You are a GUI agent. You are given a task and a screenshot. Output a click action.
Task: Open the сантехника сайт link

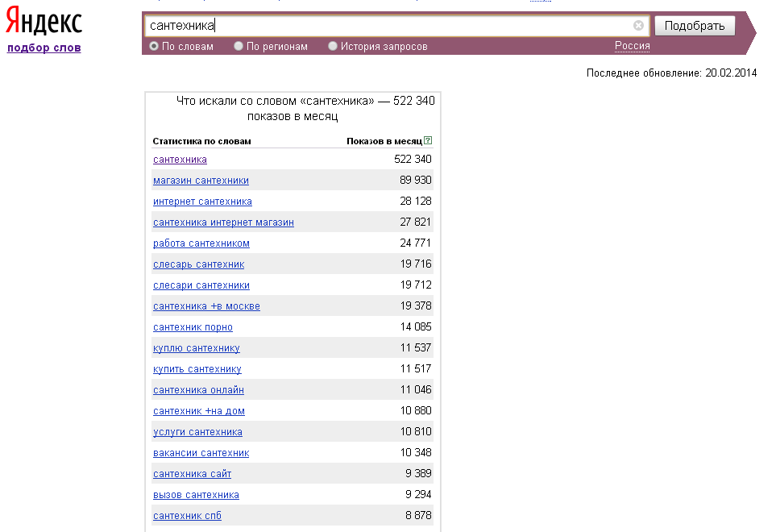point(192,474)
